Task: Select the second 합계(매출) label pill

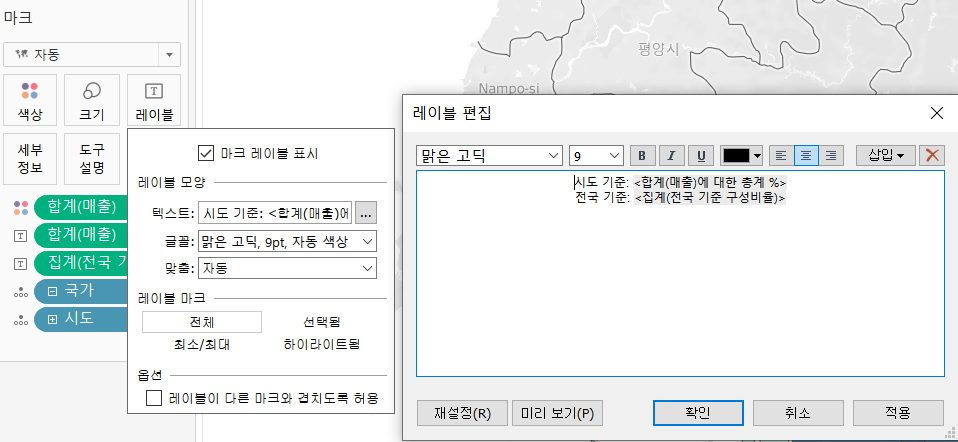Action: [x=81, y=235]
